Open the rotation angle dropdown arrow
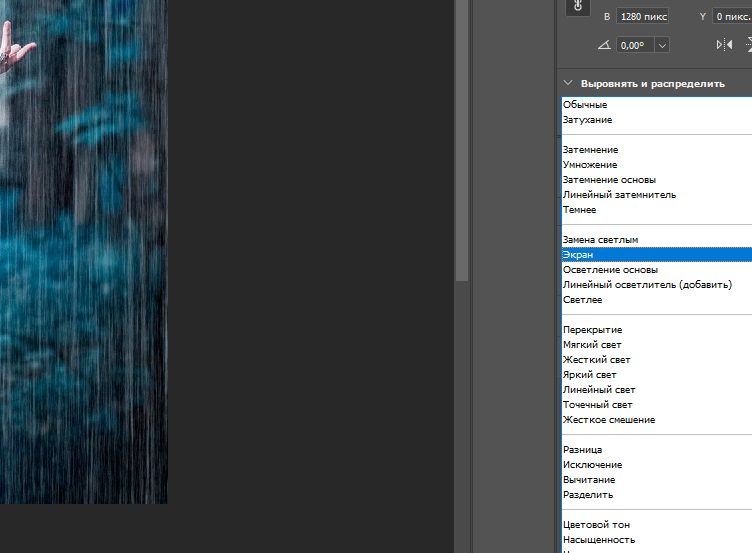The width and height of the screenshot is (752, 553). point(661,45)
